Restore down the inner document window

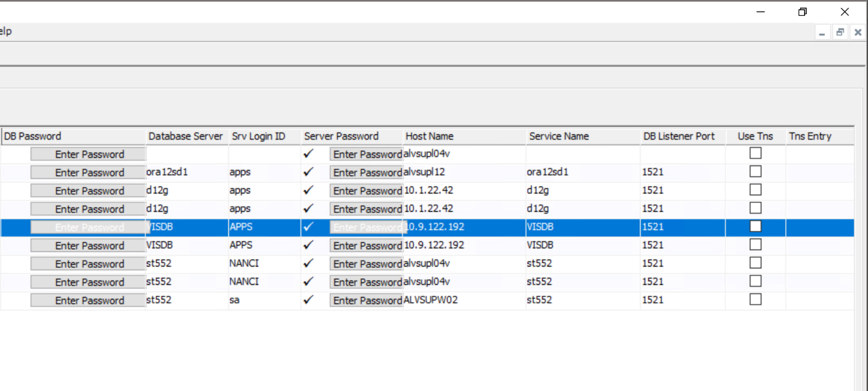click(x=840, y=32)
